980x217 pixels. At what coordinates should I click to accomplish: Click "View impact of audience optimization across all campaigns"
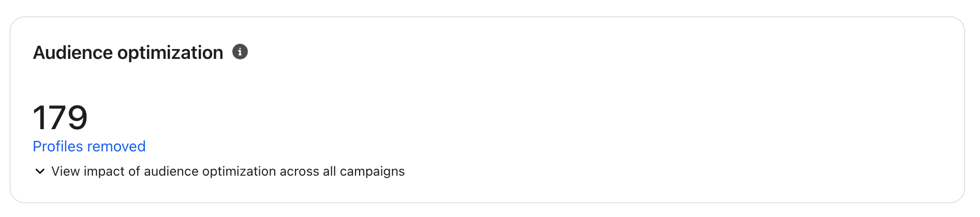coord(228,172)
